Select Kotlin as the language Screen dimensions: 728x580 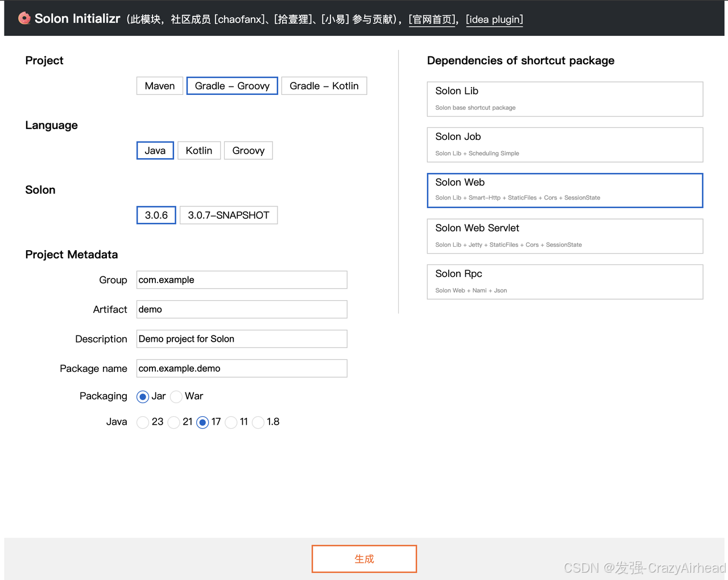199,151
